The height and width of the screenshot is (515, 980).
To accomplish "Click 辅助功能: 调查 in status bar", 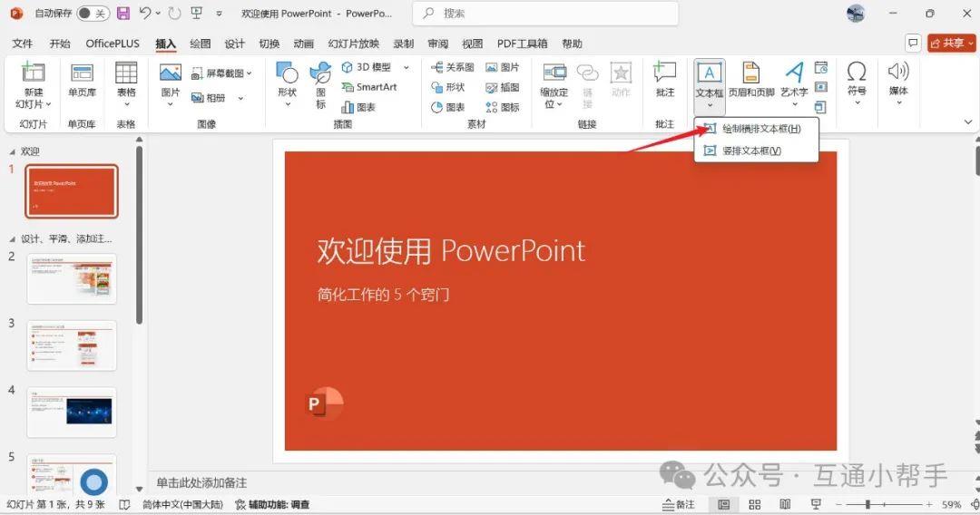I will click(272, 504).
